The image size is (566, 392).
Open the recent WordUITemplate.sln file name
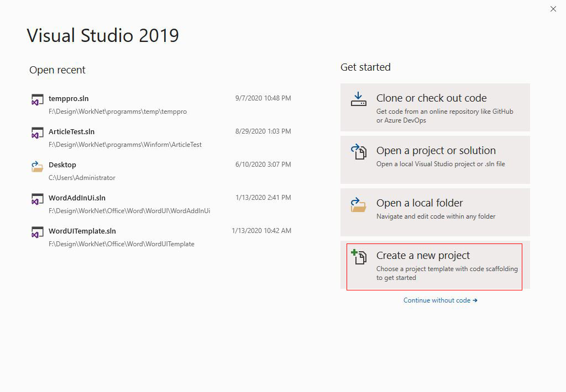82,231
